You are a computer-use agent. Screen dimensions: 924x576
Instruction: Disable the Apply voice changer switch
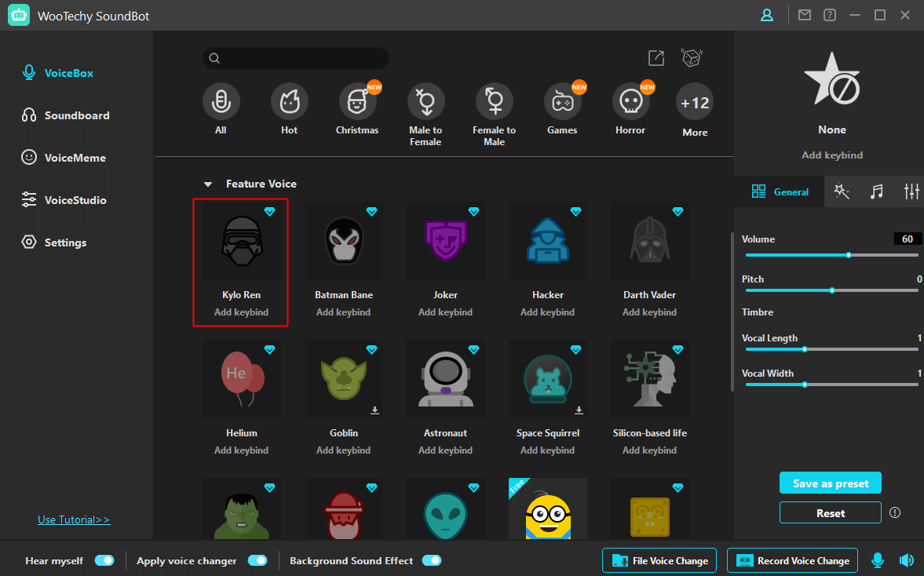257,560
